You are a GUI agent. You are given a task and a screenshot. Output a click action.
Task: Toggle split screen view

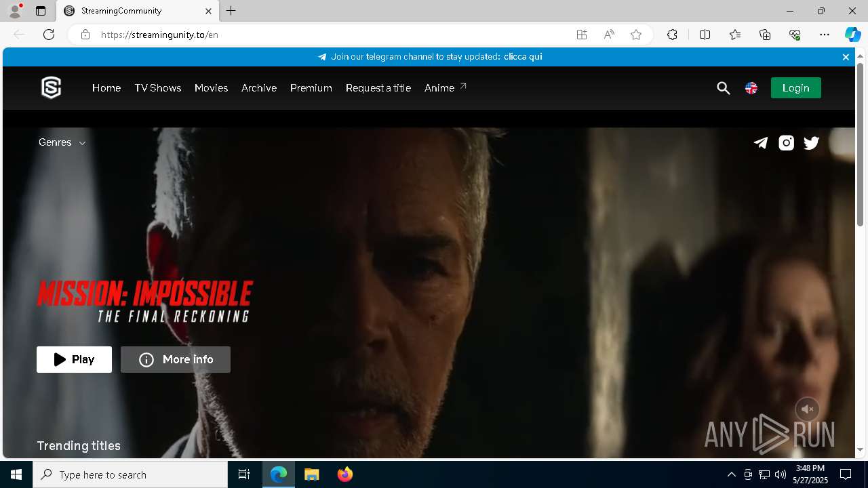705,35
